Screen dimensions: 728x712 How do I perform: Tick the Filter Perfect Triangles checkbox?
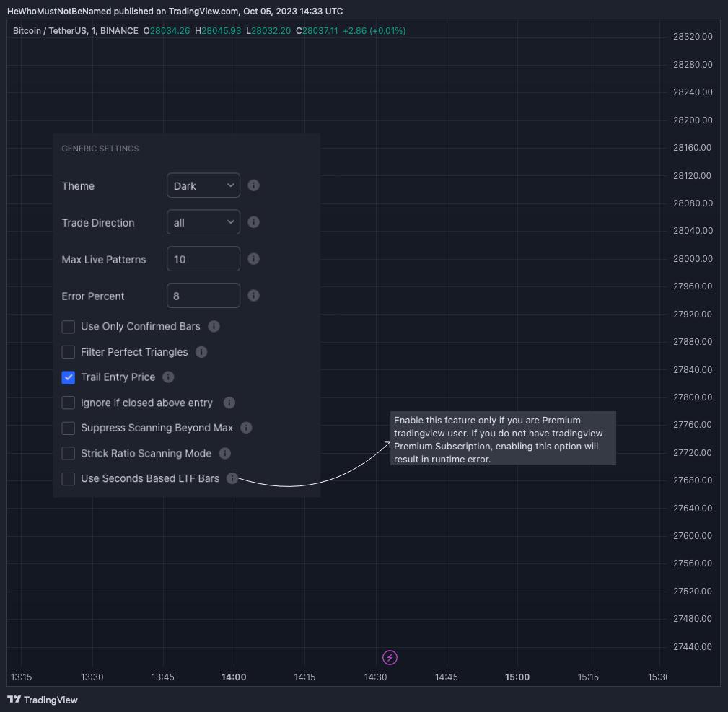69,352
